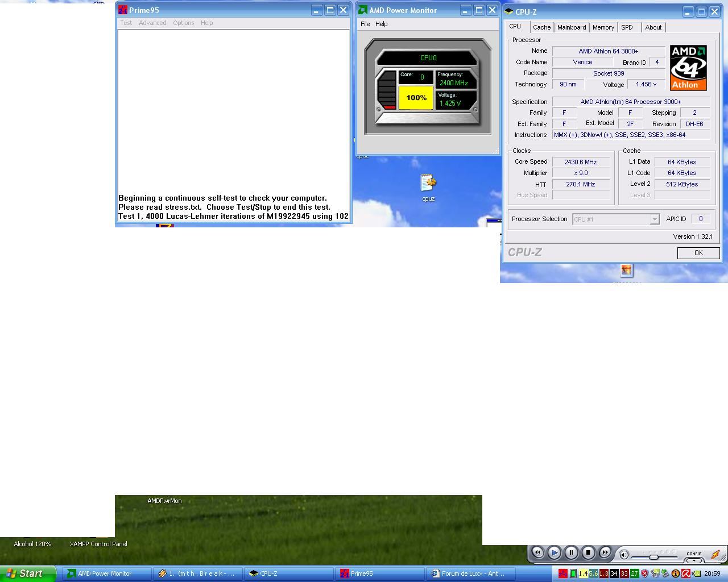Click the system clock showing 20:59

712,573
